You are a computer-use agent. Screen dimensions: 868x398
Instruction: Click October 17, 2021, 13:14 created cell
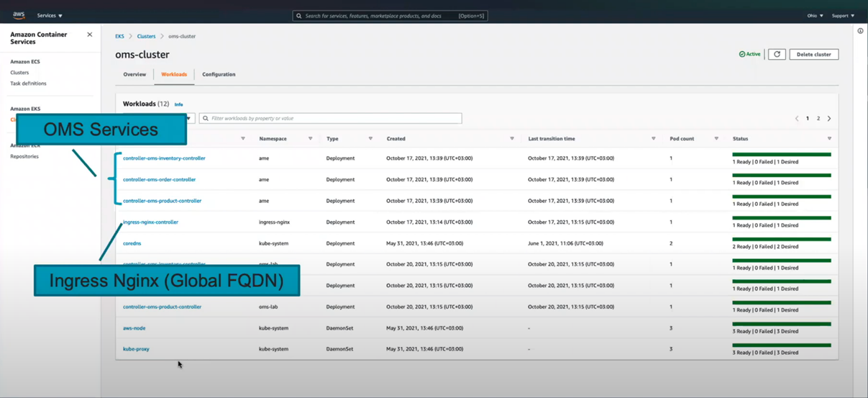tap(429, 222)
